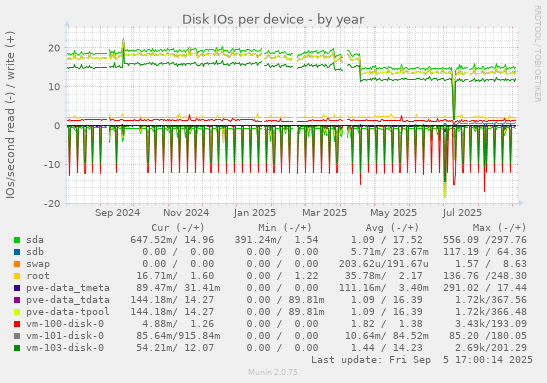Viewport: 547px width, 383px height.
Task: Click the dark blue pve-data_tmeta swatch
Action: (x=17, y=288)
